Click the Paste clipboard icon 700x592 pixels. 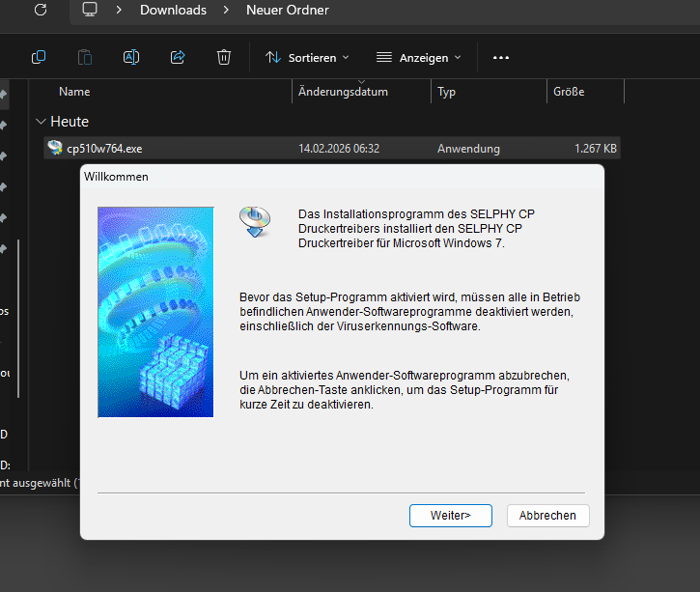85,57
